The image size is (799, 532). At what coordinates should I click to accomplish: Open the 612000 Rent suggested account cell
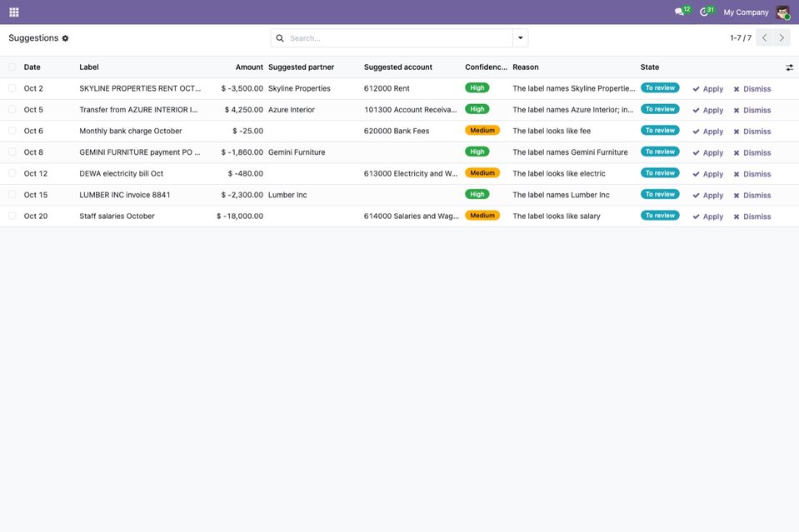click(387, 88)
